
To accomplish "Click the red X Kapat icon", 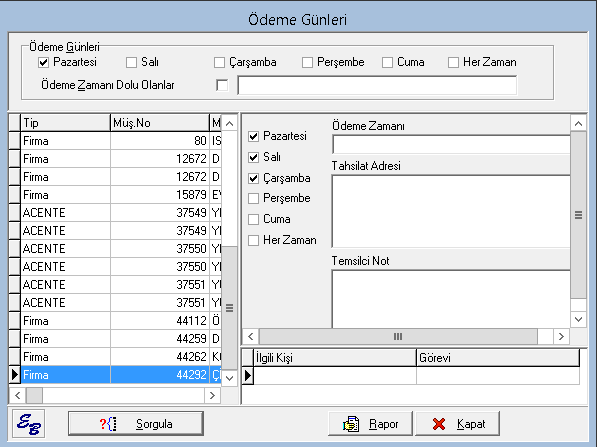I will 439,424.
